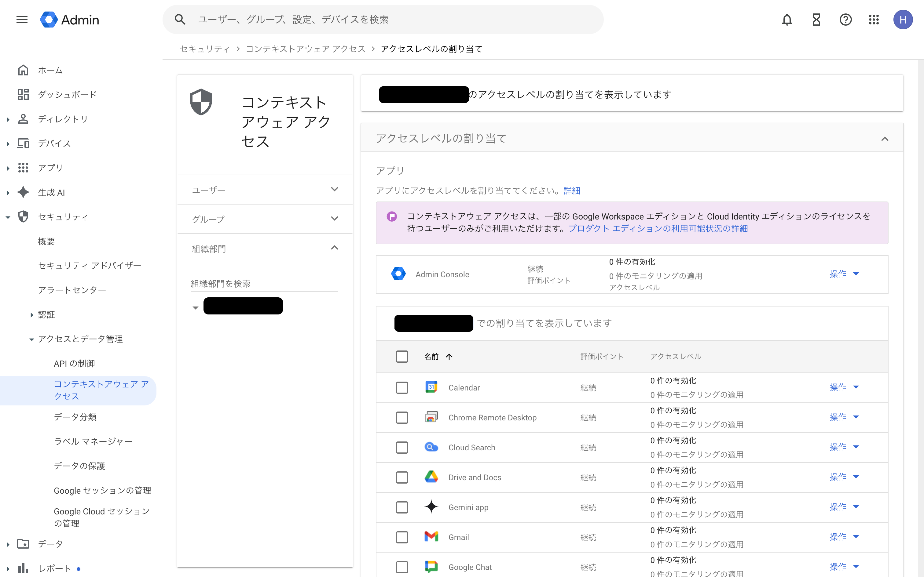Open the Google apps grid launcher
Screen dimensions: 924x577
tap(875, 20)
